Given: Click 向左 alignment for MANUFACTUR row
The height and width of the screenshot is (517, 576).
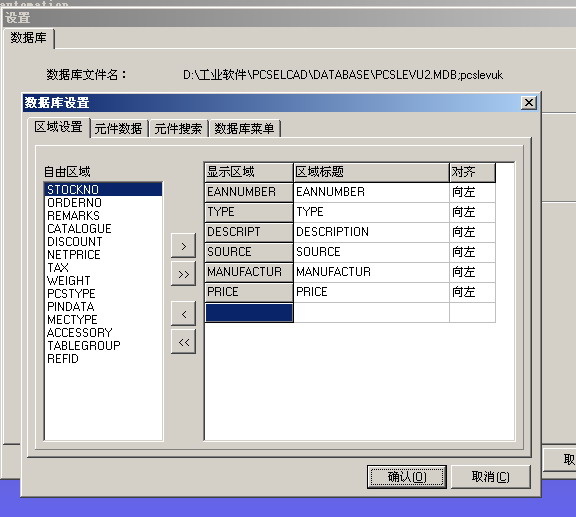Looking at the screenshot, I should click(472, 272).
